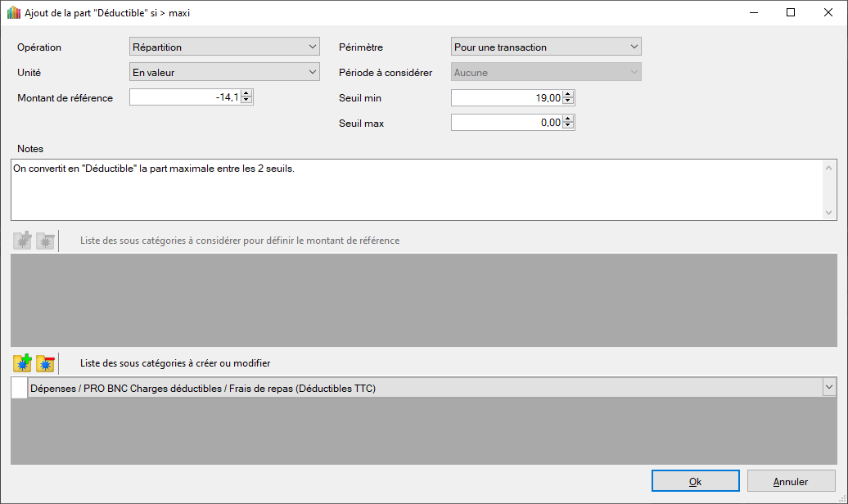848x504 pixels.
Task: Select the row header of the Dépenses row
Action: [x=19, y=389]
